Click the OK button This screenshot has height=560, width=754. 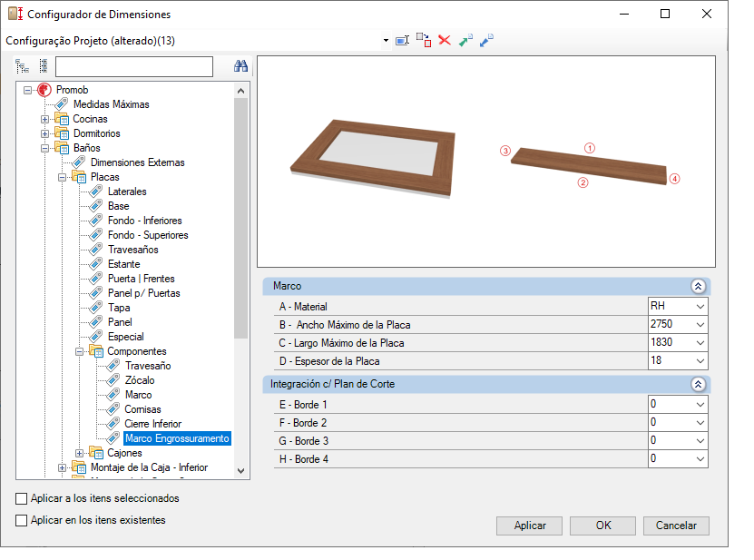coord(603,526)
